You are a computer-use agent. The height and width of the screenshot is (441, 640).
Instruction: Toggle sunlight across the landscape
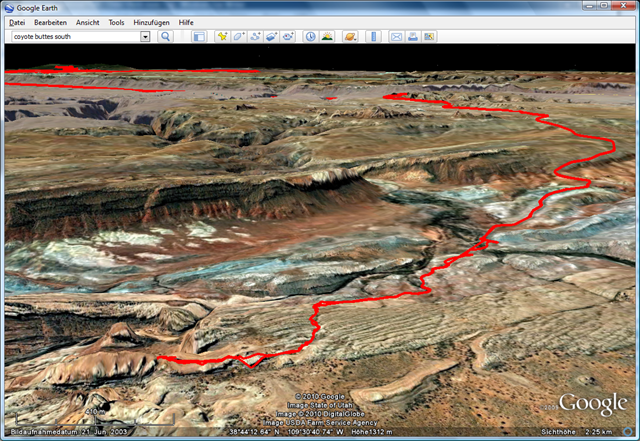point(327,36)
